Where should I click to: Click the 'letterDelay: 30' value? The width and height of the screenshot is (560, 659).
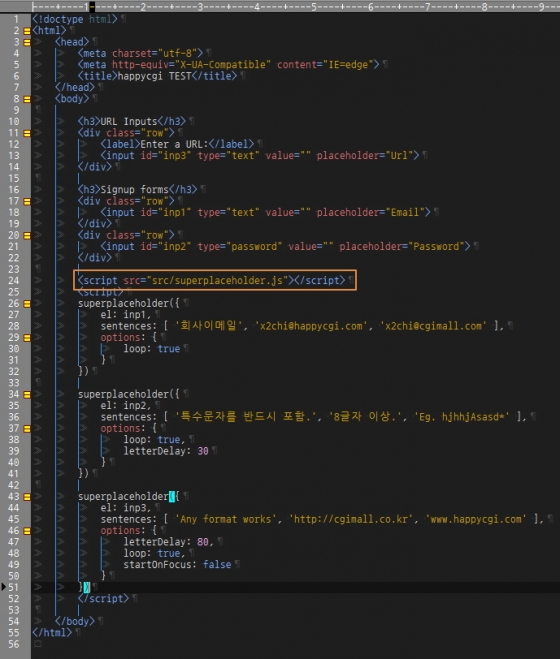tap(203, 451)
